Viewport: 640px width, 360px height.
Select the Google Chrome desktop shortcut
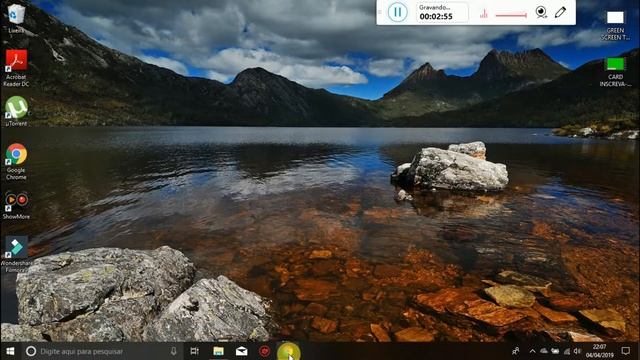pos(16,162)
